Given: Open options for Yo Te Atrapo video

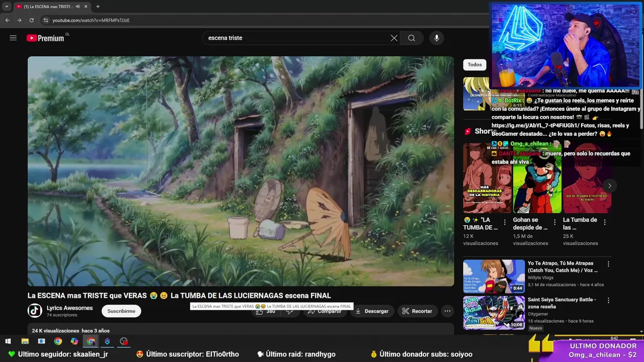Looking at the screenshot, I should point(608,264).
